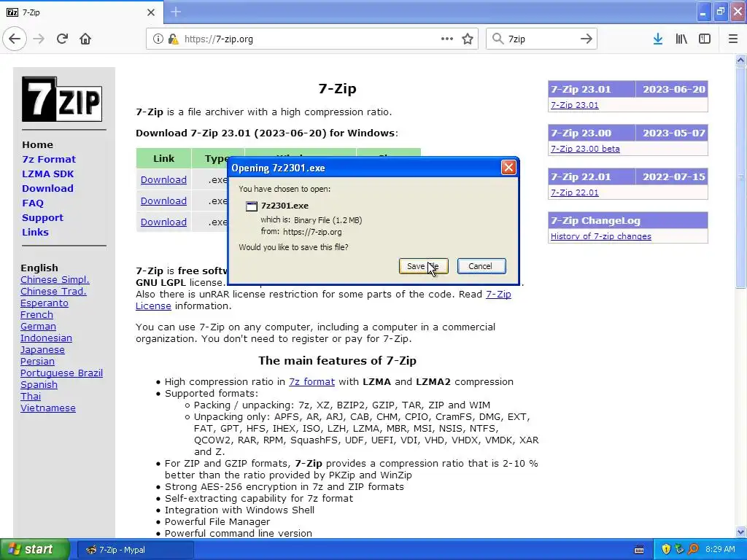The height and width of the screenshot is (560, 747).
Task: Select the 7-Zip tab
Action: [82, 12]
